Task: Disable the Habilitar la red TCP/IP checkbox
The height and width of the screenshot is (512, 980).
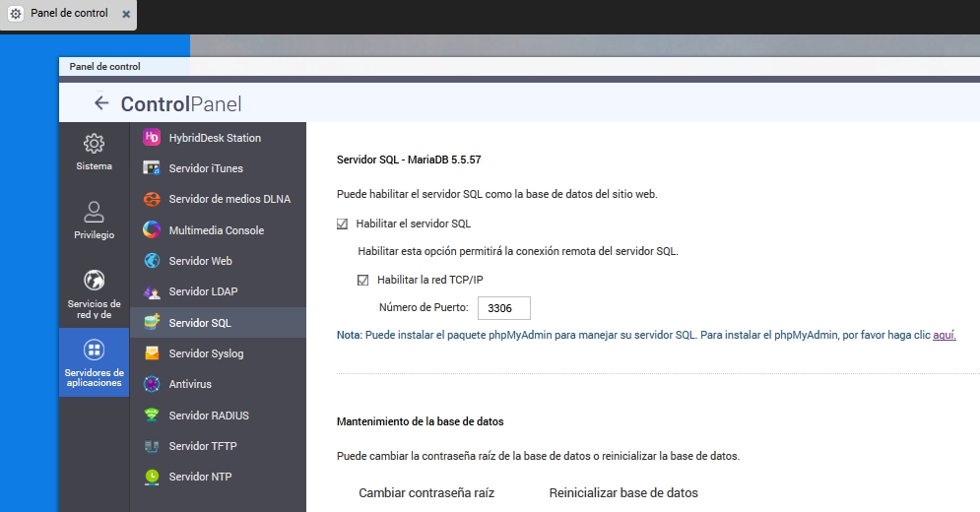Action: pos(363,280)
